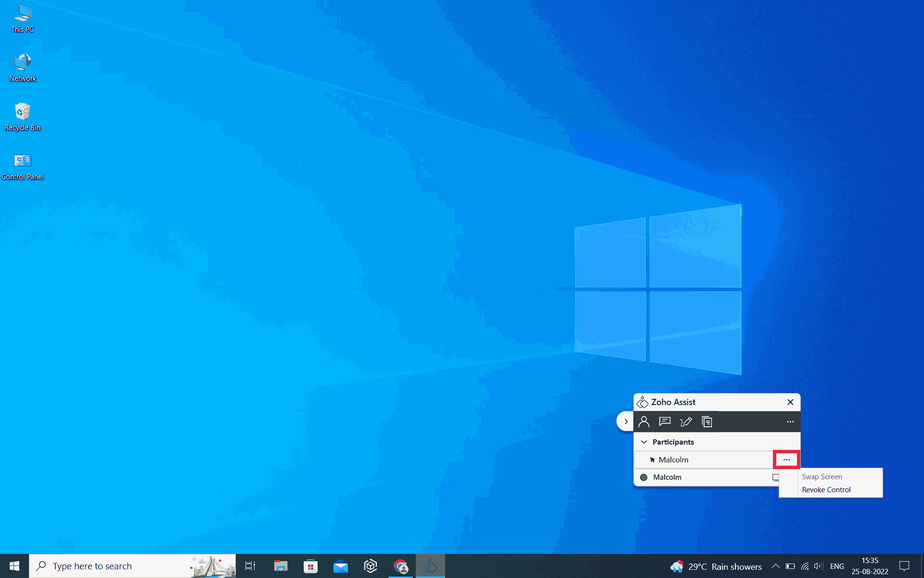
Task: Open the Mail app from the taskbar
Action: click(341, 566)
